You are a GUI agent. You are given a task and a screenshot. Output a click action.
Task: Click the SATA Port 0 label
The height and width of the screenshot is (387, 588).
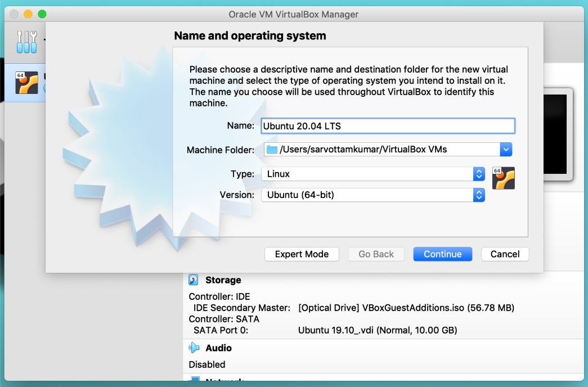(x=221, y=330)
